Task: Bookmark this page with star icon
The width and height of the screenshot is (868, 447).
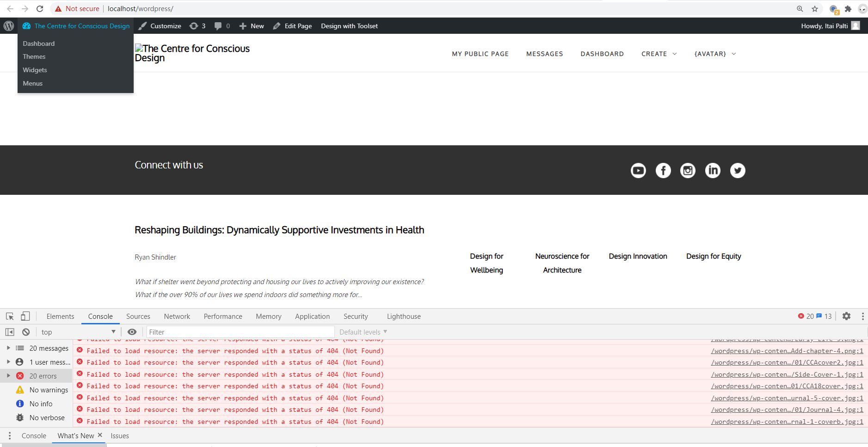Action: [815, 9]
